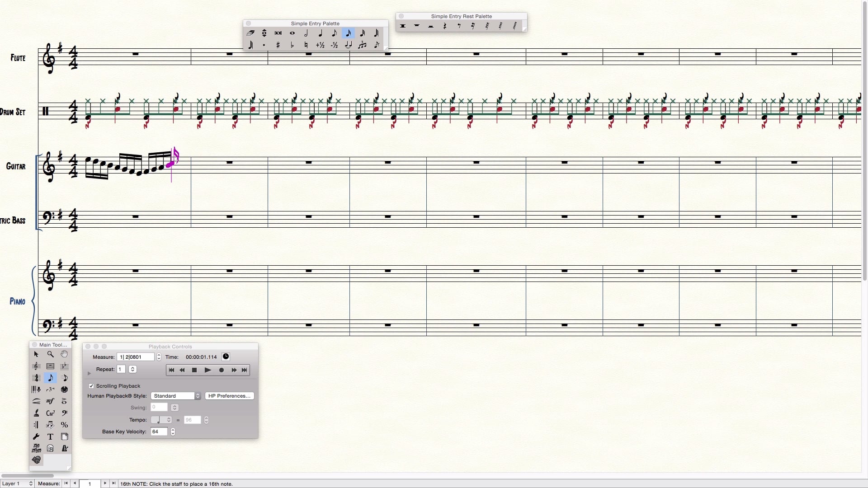Pick the tie tool in Simple Entry
Screen dimensions: 868x488
click(x=348, y=45)
